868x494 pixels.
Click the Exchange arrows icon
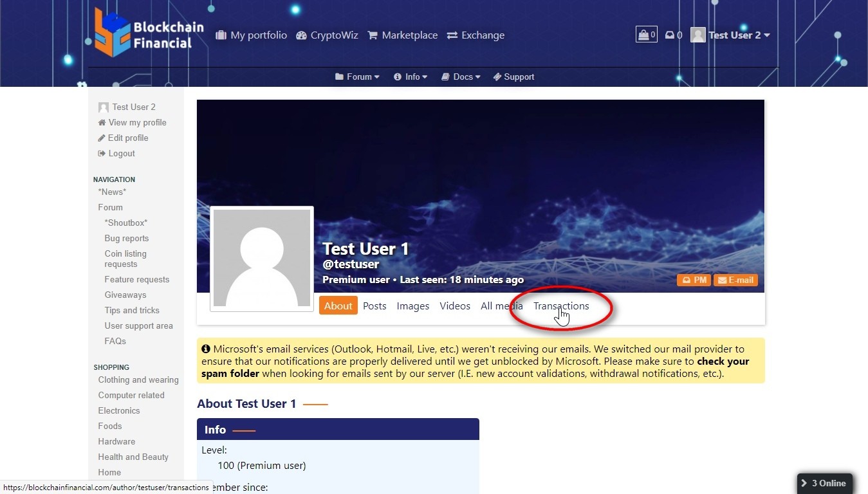click(452, 35)
